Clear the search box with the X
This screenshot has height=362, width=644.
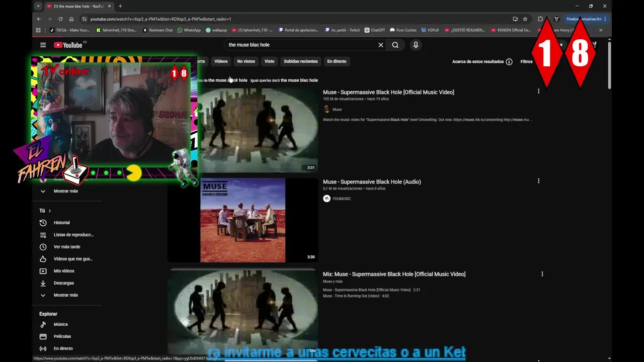click(x=381, y=45)
